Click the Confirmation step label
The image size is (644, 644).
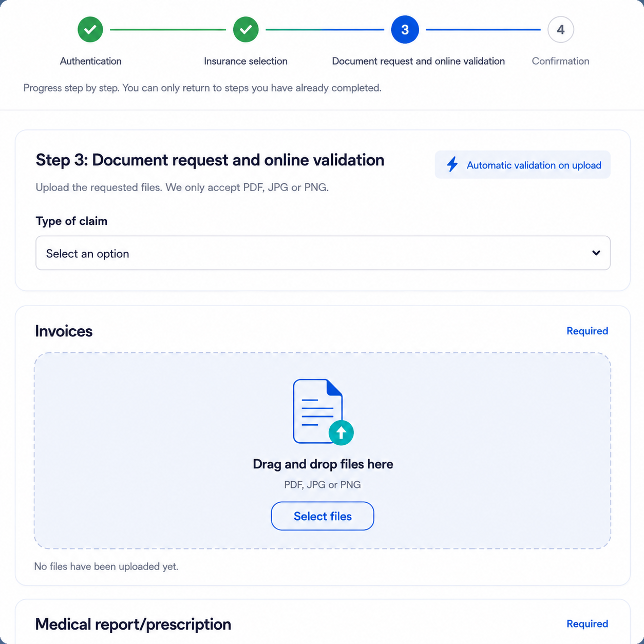pos(560,61)
